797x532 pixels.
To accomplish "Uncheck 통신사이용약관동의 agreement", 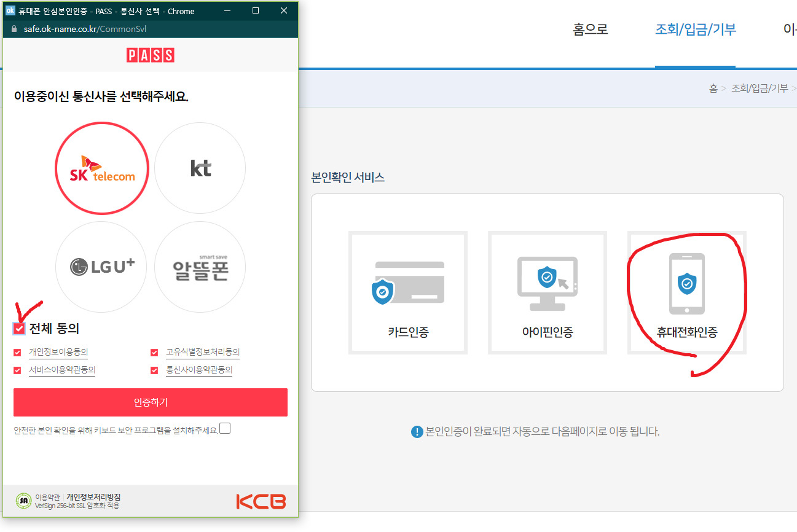I will (154, 370).
